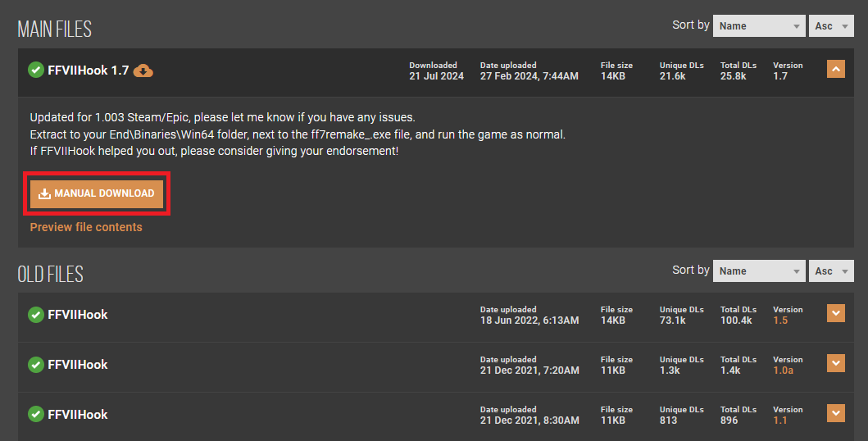Open Old Files Sort by Name dropdown
Image resolution: width=868 pixels, height=441 pixels.
tap(759, 271)
